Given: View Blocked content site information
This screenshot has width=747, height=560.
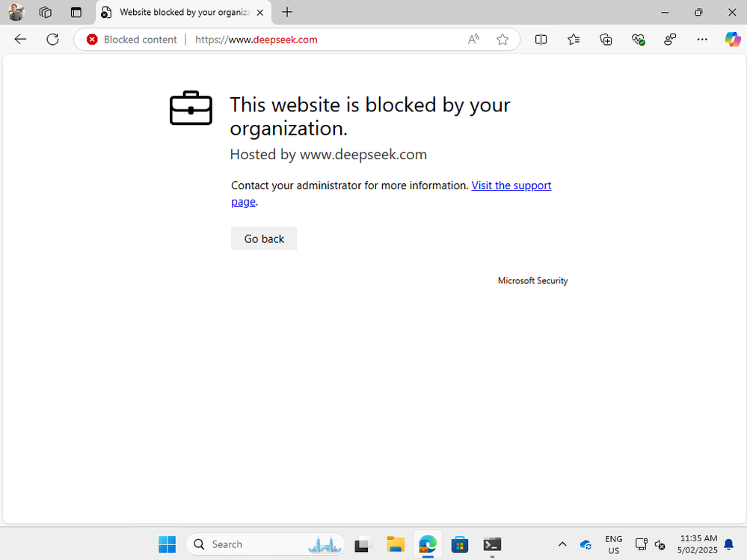Looking at the screenshot, I should pyautogui.click(x=132, y=40).
